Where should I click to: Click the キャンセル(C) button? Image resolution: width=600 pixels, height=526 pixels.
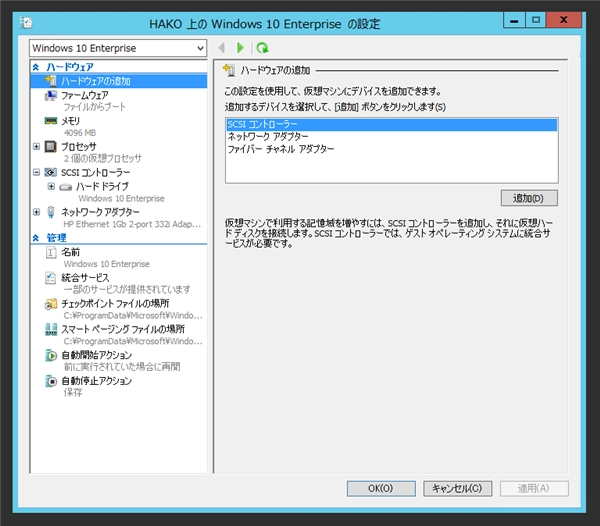[x=457, y=489]
